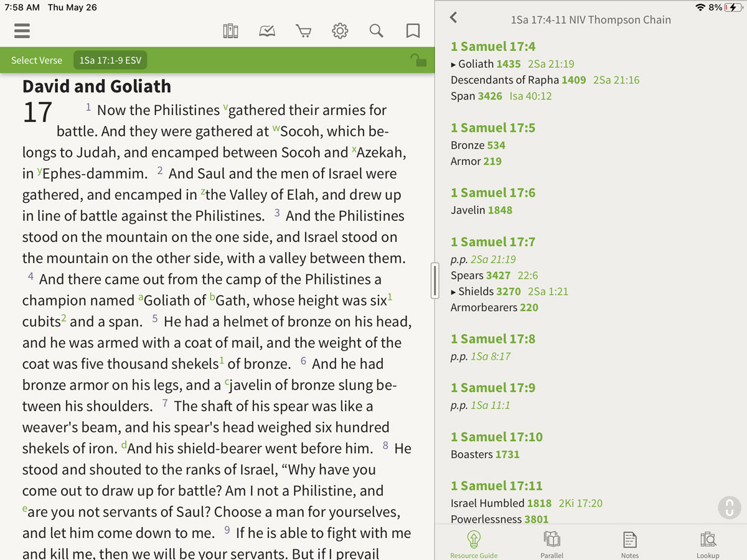Check the battery indicator in status bar
This screenshot has height=560, width=747.
(x=733, y=7)
